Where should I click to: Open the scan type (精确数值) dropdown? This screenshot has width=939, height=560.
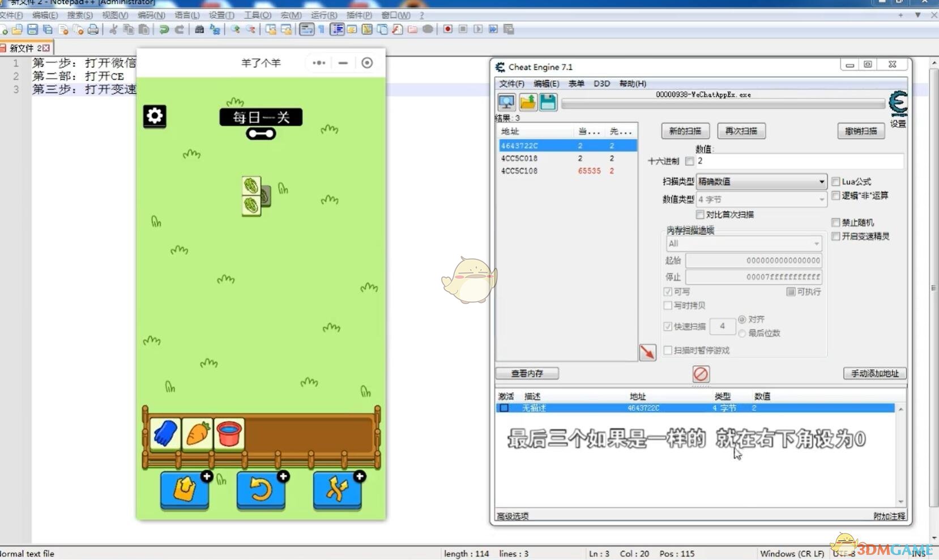click(761, 182)
